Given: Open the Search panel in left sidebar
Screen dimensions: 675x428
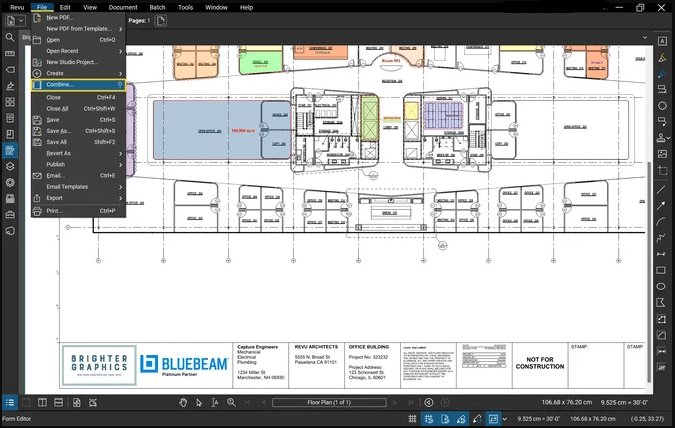Looking at the screenshot, I should [10, 37].
